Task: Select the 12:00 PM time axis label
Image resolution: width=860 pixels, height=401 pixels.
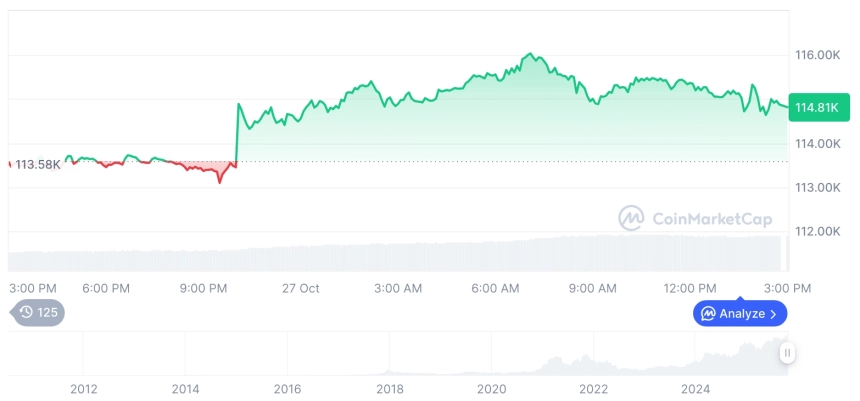Action: [x=691, y=288]
